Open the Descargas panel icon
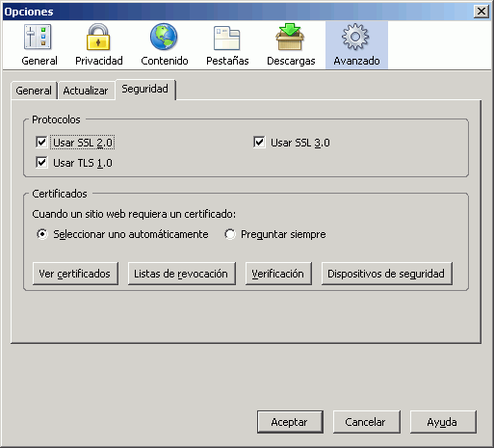 pos(291,45)
